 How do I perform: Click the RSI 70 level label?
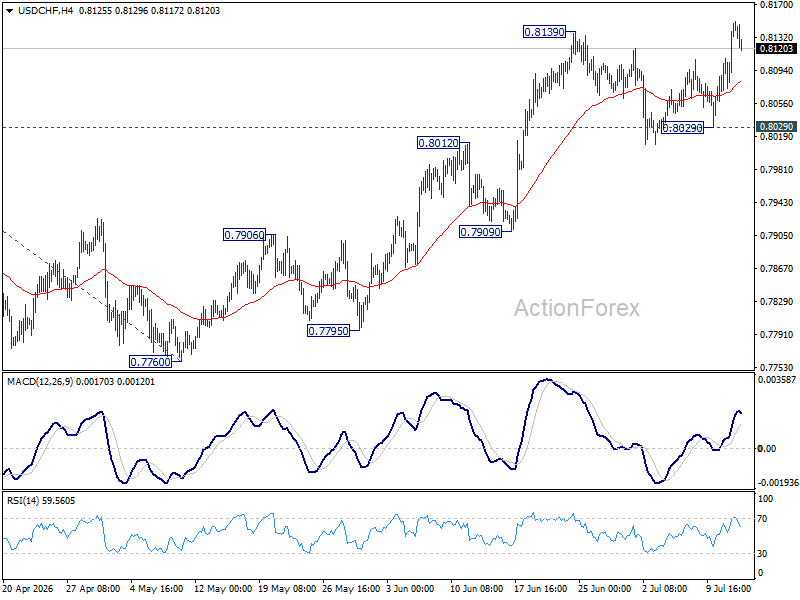[762, 519]
